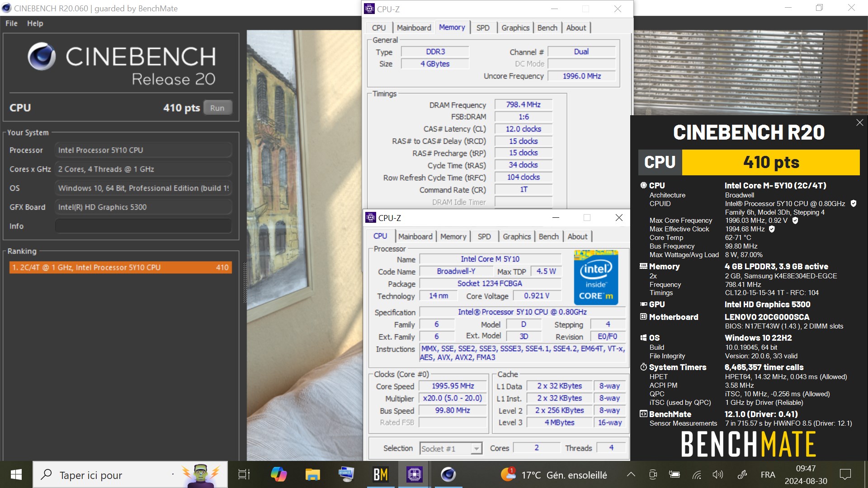Open Bench tab in lower CPU-Z window

coord(548,236)
